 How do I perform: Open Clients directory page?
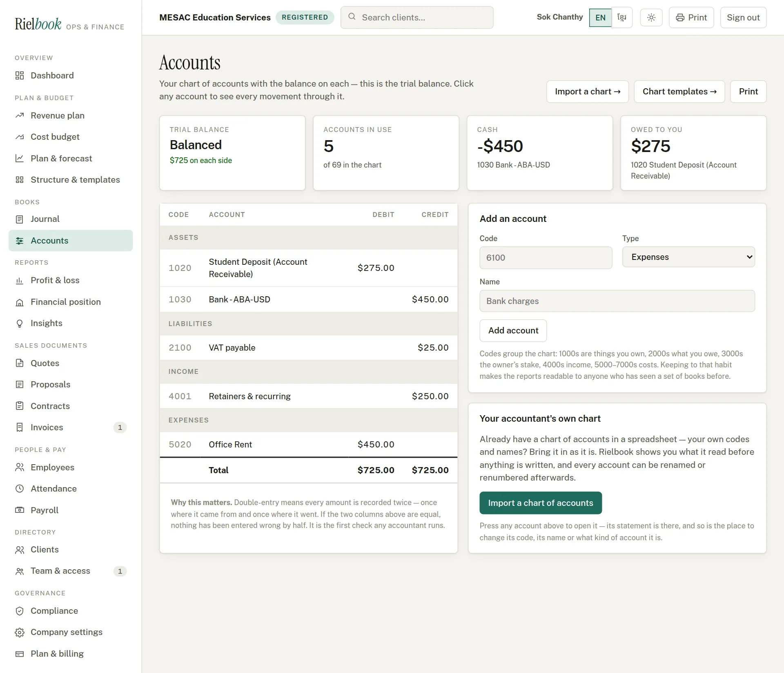(x=71, y=550)
